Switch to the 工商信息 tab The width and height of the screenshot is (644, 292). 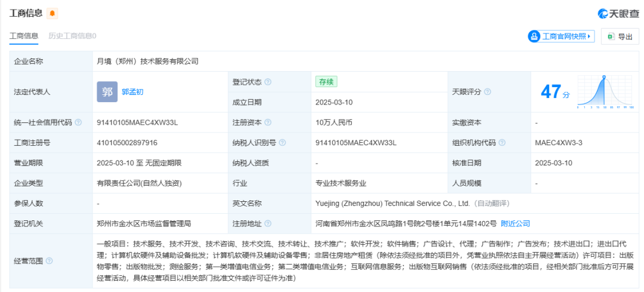pos(24,36)
